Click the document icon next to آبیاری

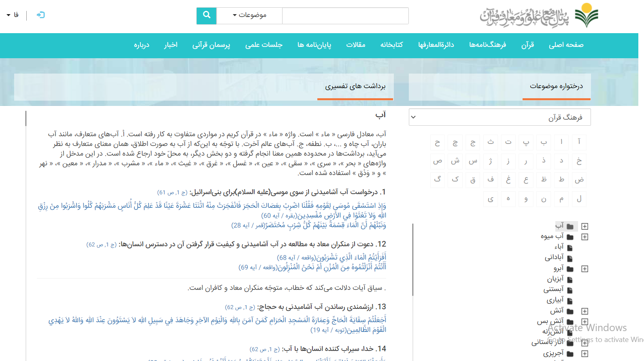point(570,301)
